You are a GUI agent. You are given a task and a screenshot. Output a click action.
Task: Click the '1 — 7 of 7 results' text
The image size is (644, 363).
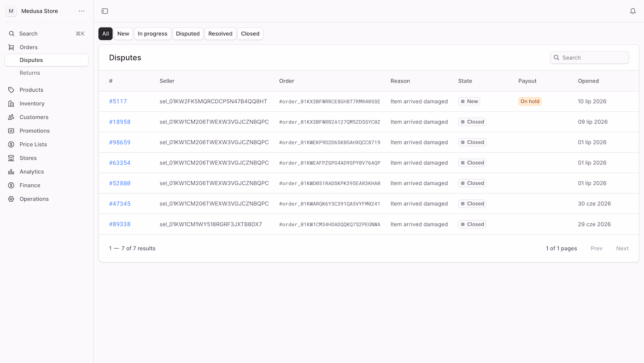pos(132,248)
